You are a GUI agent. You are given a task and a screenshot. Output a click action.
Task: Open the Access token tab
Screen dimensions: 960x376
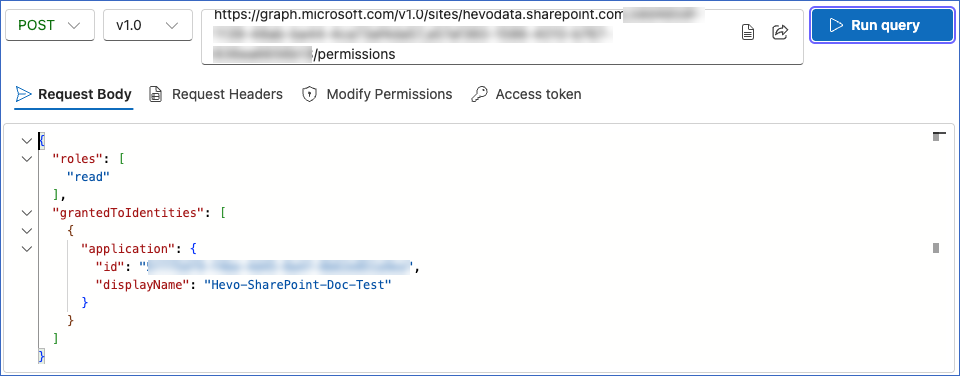coord(526,94)
